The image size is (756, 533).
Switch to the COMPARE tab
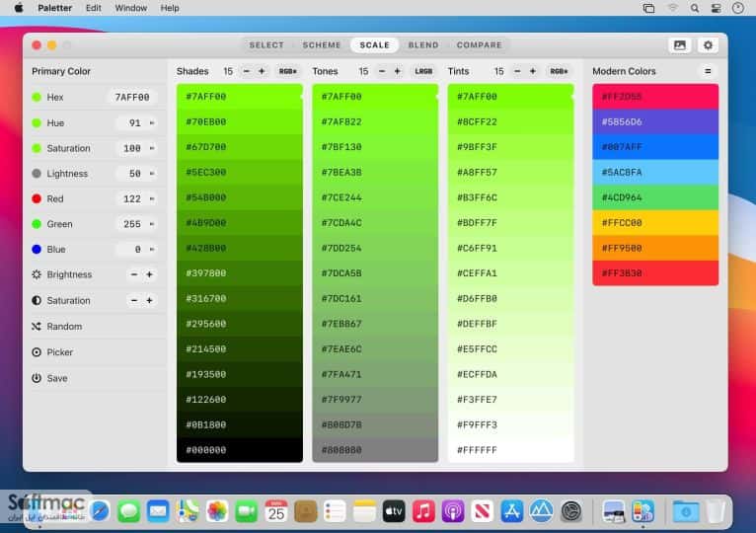pos(479,44)
